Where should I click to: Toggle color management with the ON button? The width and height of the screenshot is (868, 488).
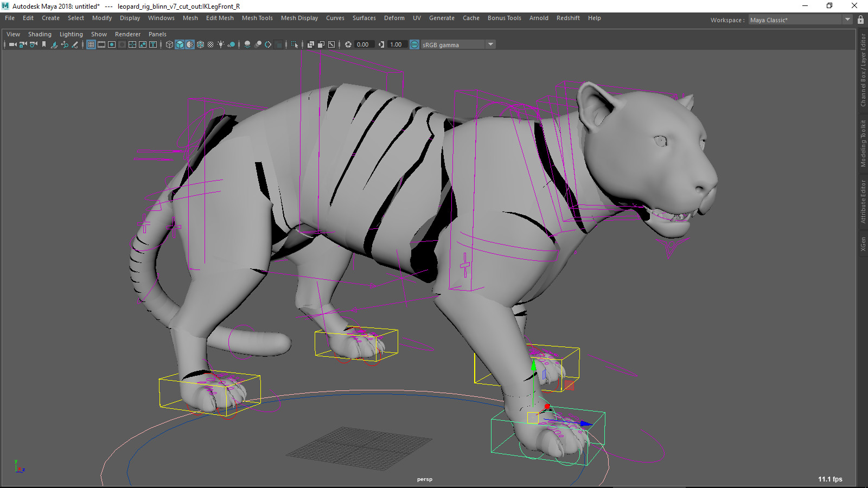click(414, 44)
